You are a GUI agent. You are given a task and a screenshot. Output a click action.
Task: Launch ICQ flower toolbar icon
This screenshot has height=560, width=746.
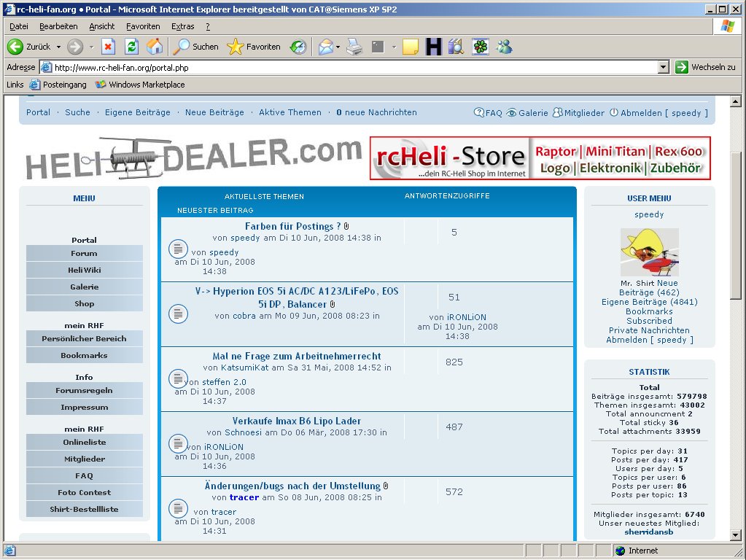point(481,47)
